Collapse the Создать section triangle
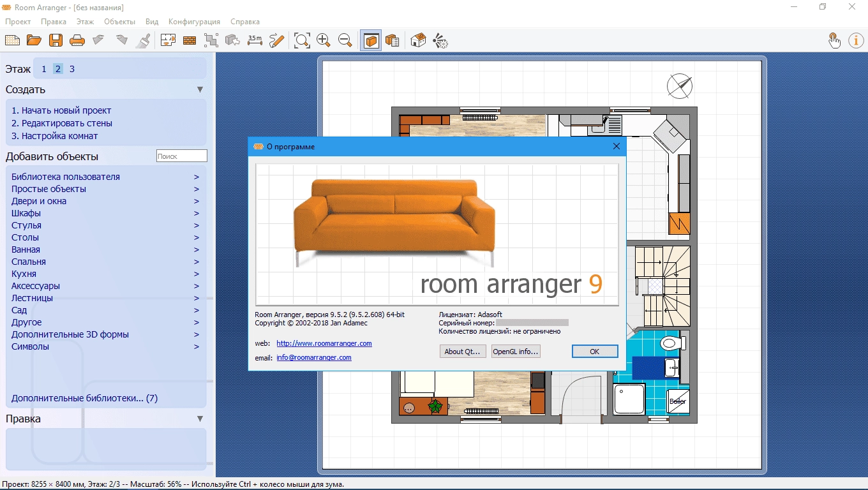The height and width of the screenshot is (490, 868). 200,90
